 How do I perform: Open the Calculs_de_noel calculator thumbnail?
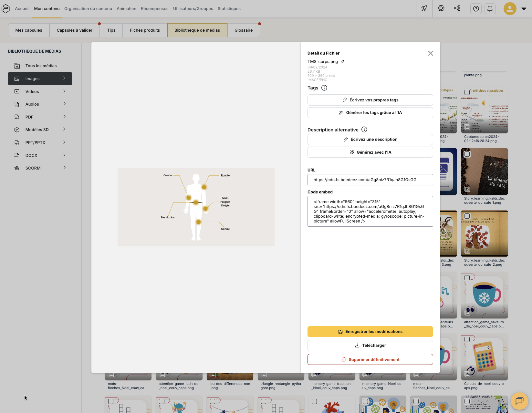click(485, 357)
